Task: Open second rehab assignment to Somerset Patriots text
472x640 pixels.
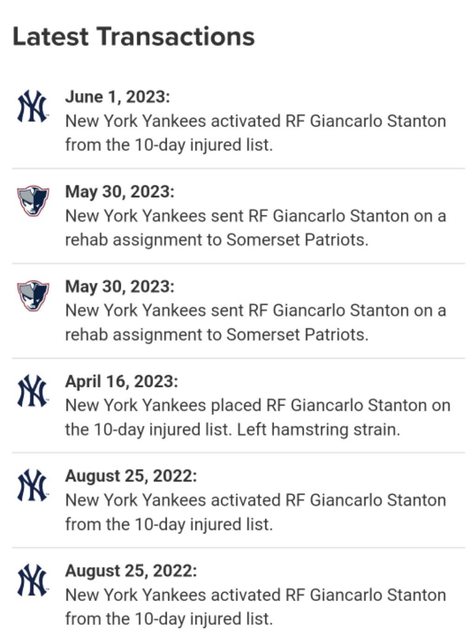Action: tap(256, 322)
